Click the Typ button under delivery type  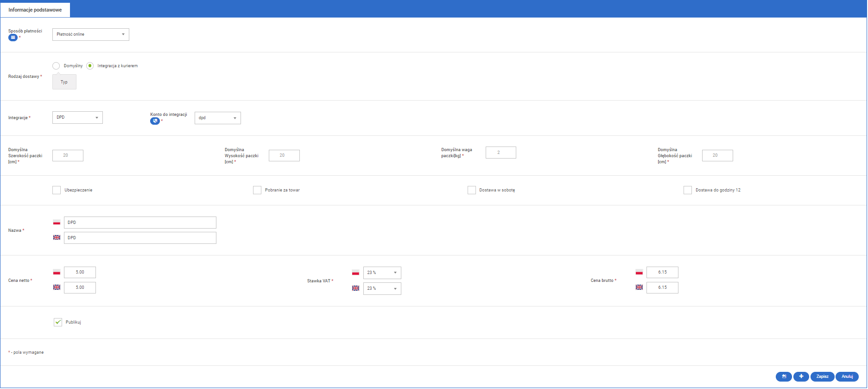pos(64,82)
